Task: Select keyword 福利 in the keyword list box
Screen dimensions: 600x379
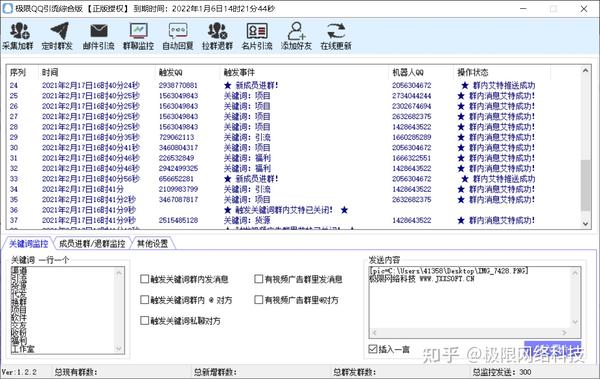Action: click(x=19, y=341)
